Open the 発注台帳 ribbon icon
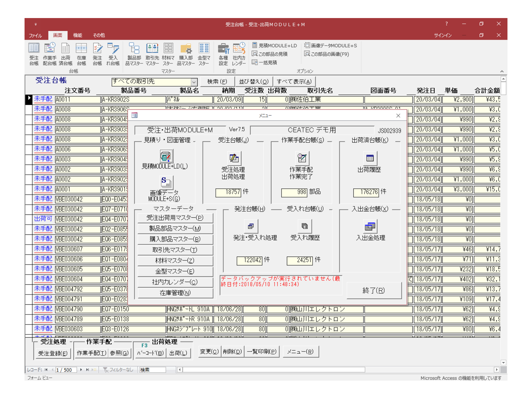 (97, 54)
